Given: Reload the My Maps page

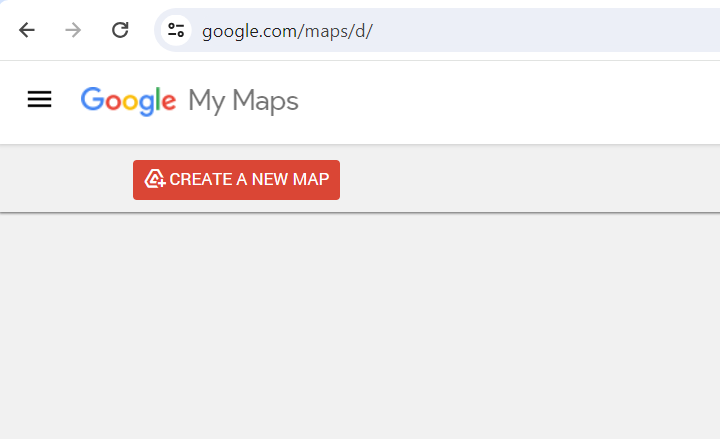Looking at the screenshot, I should point(120,30).
